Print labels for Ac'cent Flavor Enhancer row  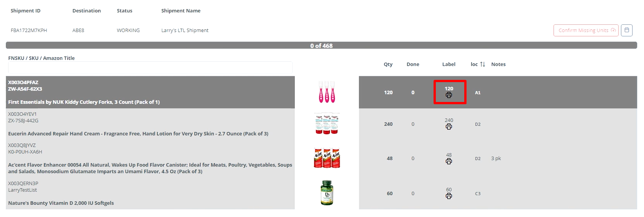(448, 162)
